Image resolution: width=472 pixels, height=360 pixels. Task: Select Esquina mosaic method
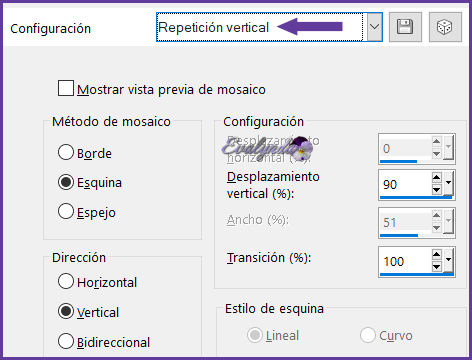[66, 182]
